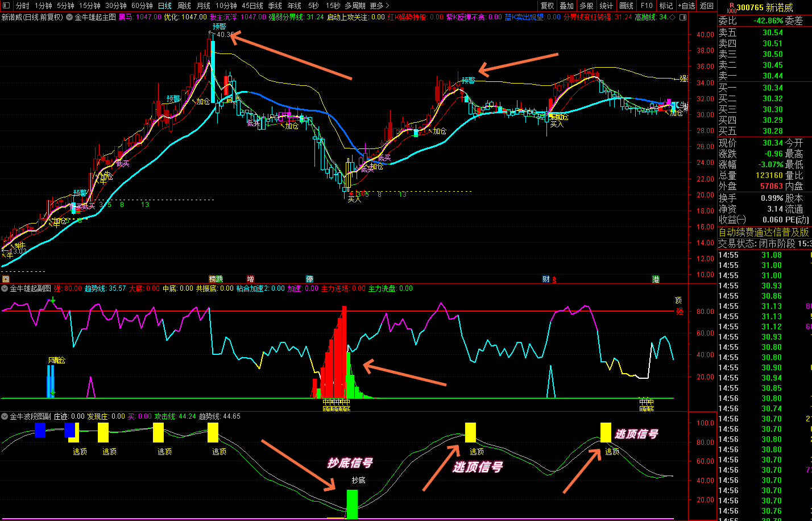Click the diamond marker icon beside 高抛线
Image resolution: width=812 pixels, height=521 pixels.
(x=673, y=18)
